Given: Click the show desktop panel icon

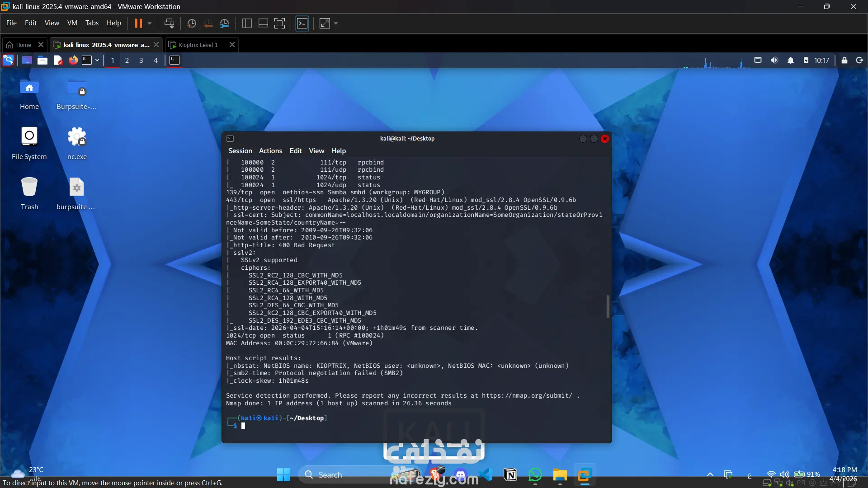Looking at the screenshot, I should click(x=27, y=60).
